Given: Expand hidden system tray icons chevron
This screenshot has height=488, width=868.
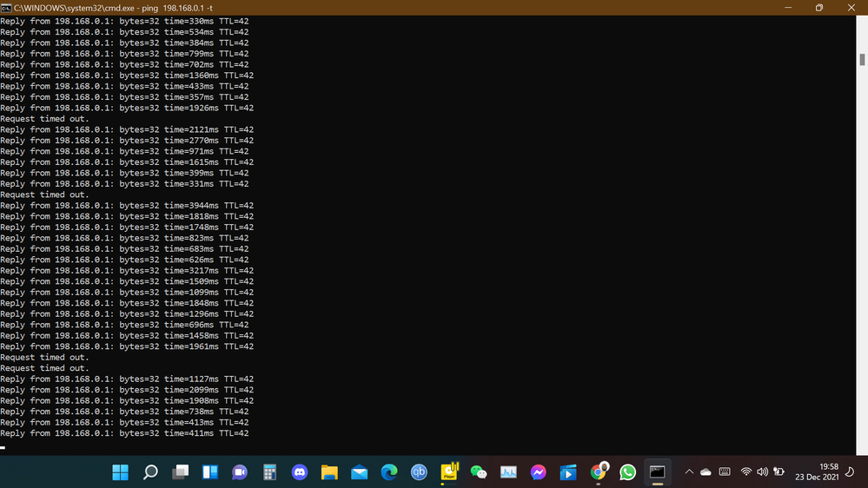Looking at the screenshot, I should (689, 472).
